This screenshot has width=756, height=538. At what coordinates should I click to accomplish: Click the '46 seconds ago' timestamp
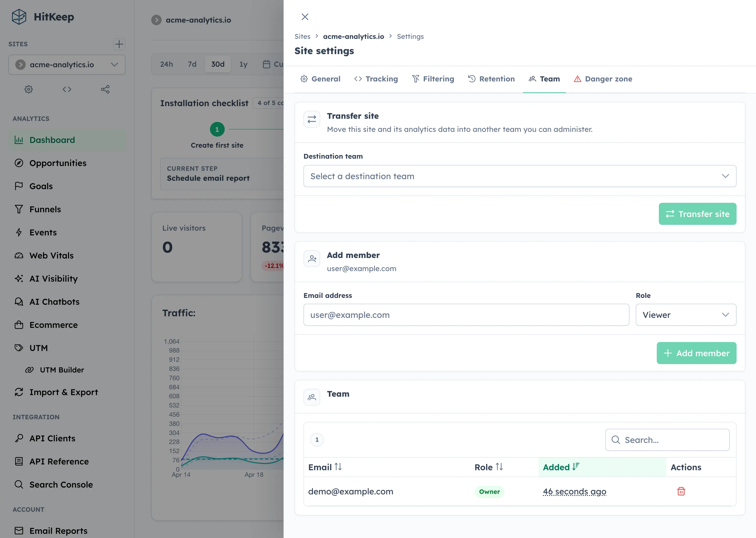tap(574, 491)
